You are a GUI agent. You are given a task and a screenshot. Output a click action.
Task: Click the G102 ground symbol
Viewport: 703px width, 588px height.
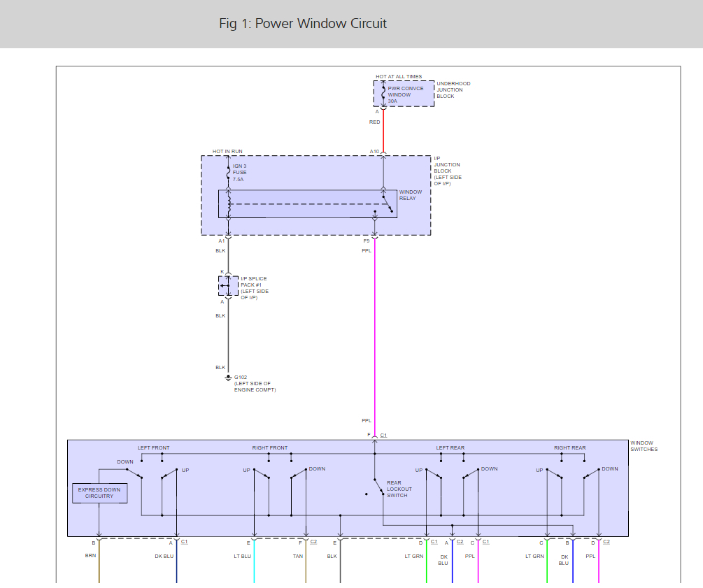click(228, 378)
